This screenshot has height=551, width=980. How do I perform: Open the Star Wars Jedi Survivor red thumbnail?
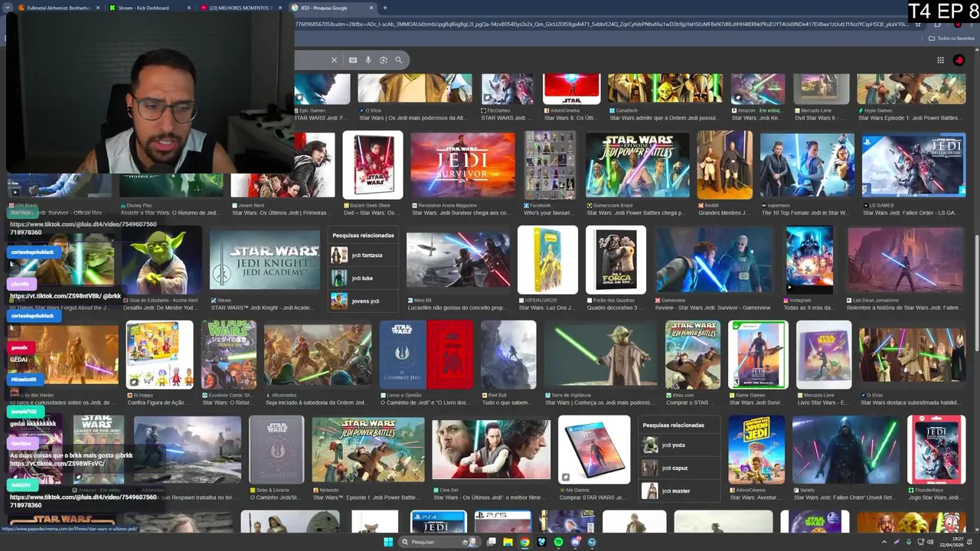pyautogui.click(x=462, y=165)
